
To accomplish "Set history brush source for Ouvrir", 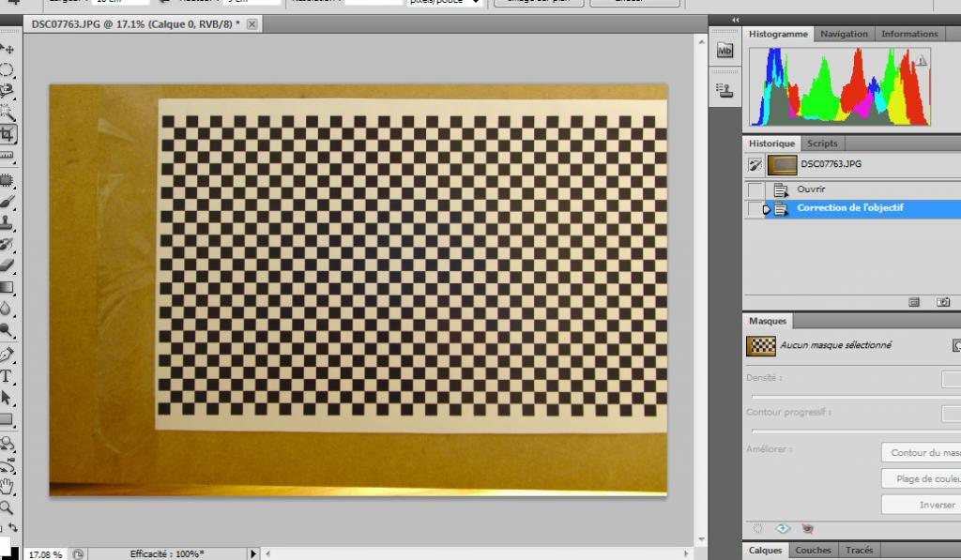I will [755, 189].
